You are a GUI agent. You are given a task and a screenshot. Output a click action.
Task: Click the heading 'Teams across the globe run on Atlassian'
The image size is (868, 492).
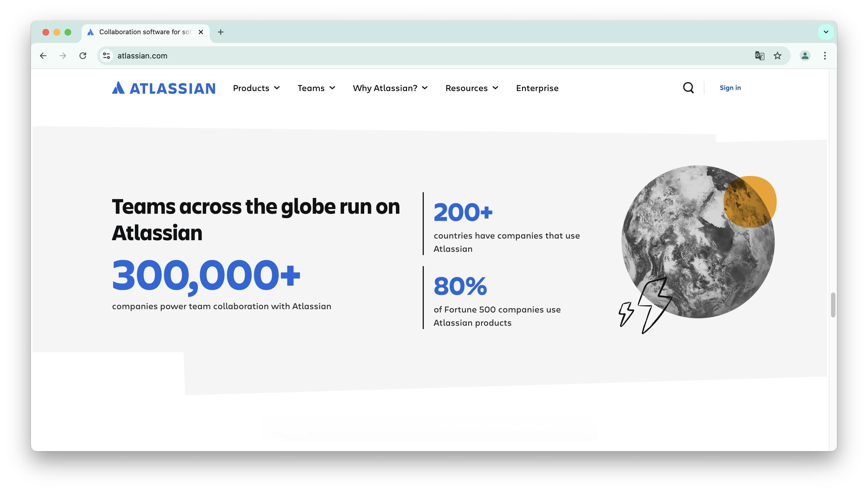point(256,220)
